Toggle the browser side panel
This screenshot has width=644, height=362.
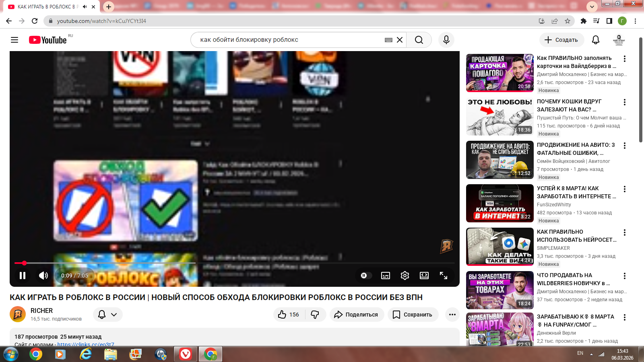pyautogui.click(x=609, y=21)
